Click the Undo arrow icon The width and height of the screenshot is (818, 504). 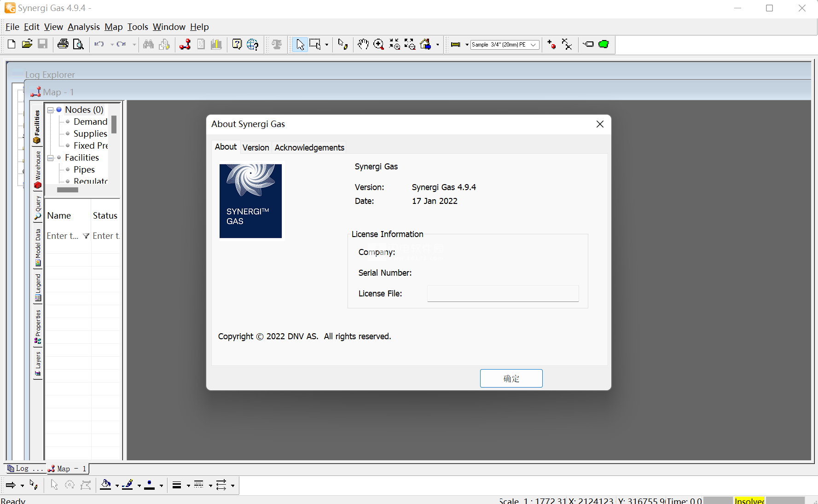coord(99,44)
